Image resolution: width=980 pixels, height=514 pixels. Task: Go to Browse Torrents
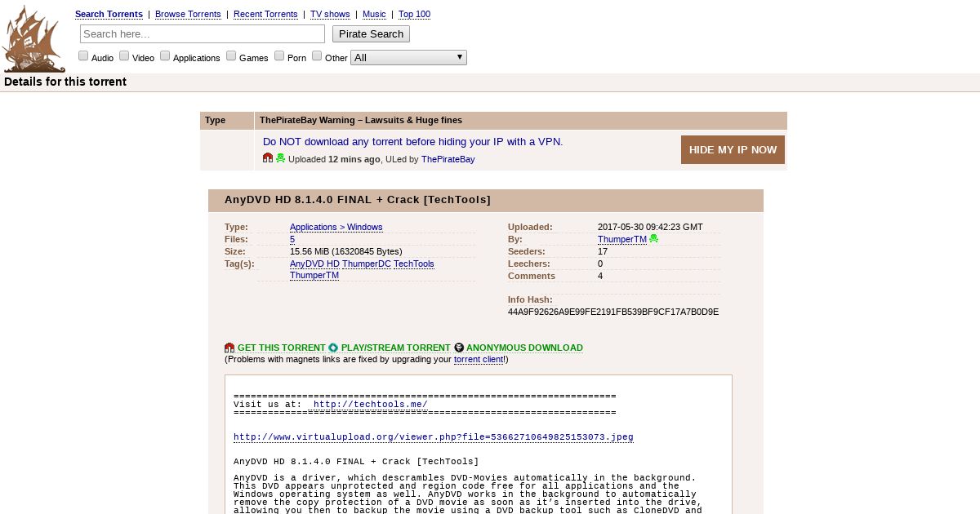(x=188, y=14)
